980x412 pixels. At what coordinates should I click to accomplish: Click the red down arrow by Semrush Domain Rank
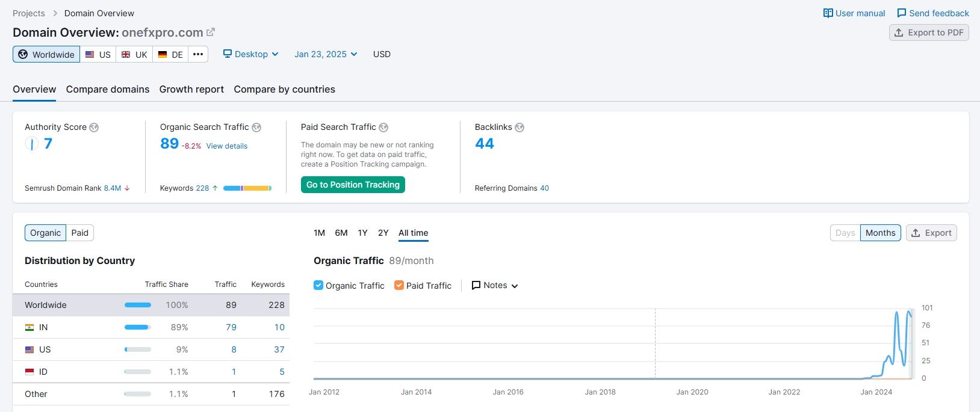pyautogui.click(x=127, y=188)
